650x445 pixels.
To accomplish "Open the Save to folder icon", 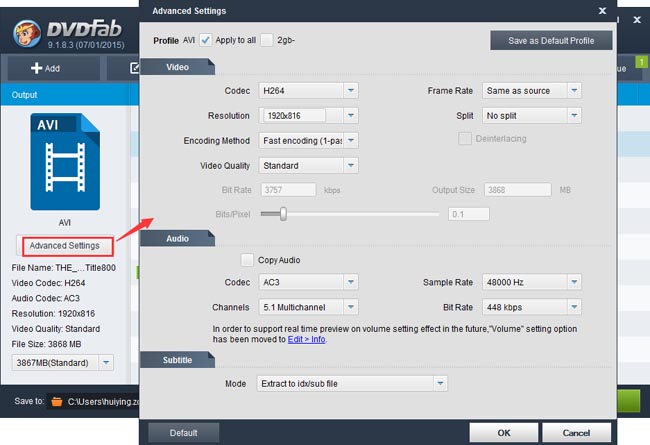I will pyautogui.click(x=57, y=401).
